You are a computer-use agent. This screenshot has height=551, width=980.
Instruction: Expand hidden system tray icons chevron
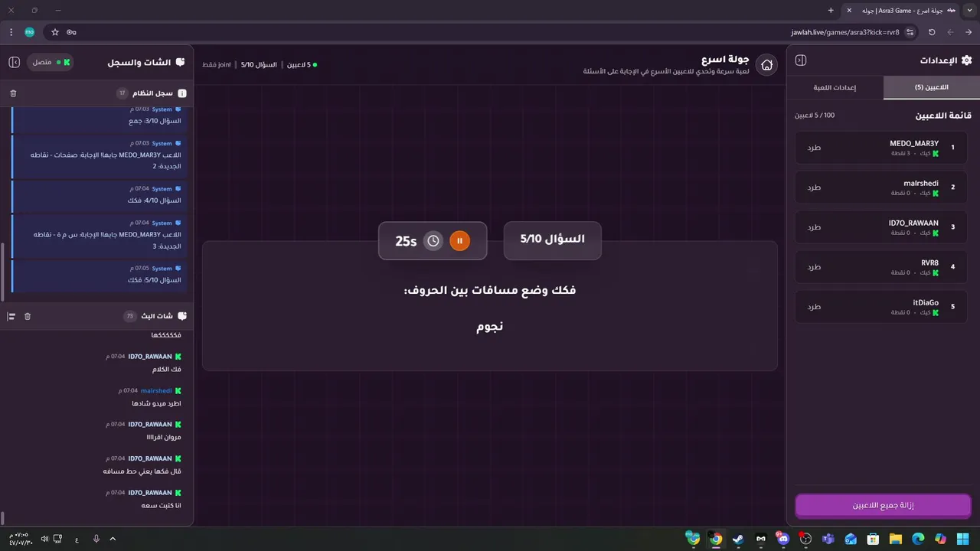click(113, 539)
